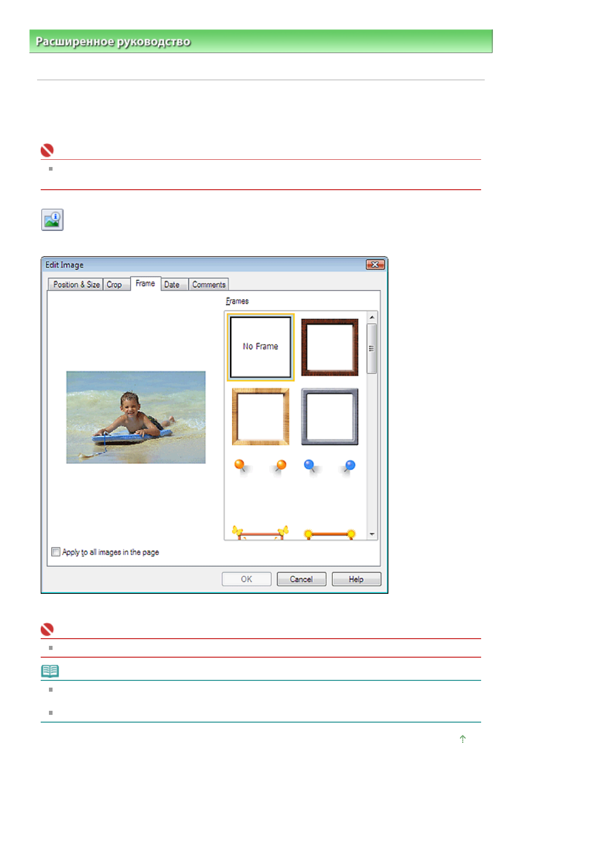Click the Edit Image icon above dialog
Image resolution: width=613 pixels, height=868 pixels.
(x=52, y=220)
